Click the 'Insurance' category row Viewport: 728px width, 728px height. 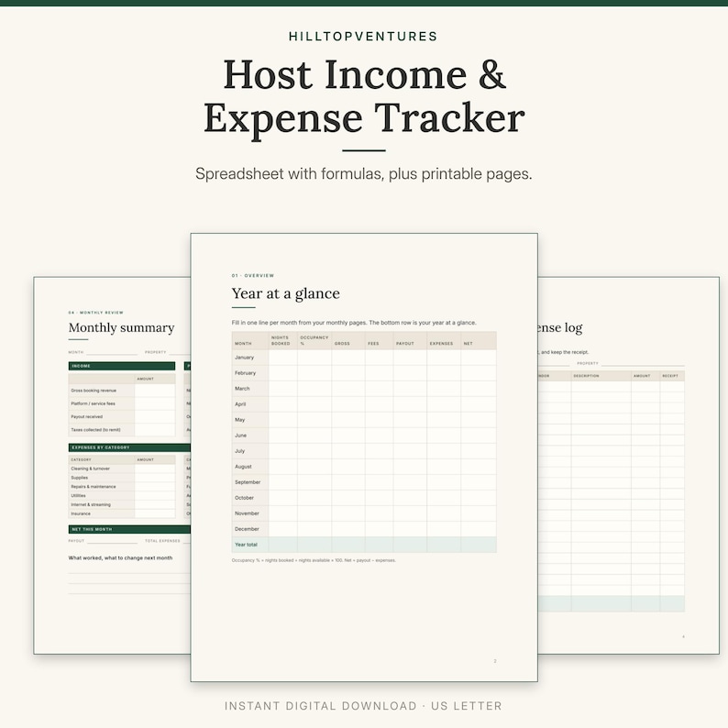[x=122, y=513]
